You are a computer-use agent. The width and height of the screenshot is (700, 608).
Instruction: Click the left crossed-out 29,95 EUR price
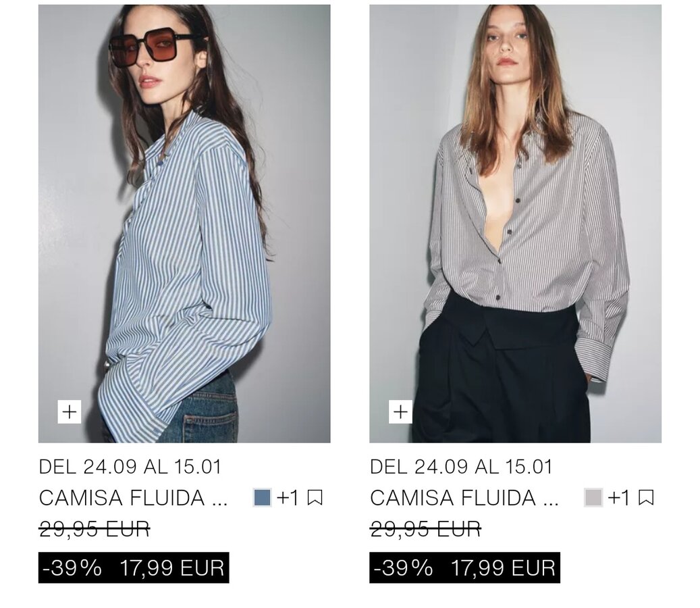95,530
